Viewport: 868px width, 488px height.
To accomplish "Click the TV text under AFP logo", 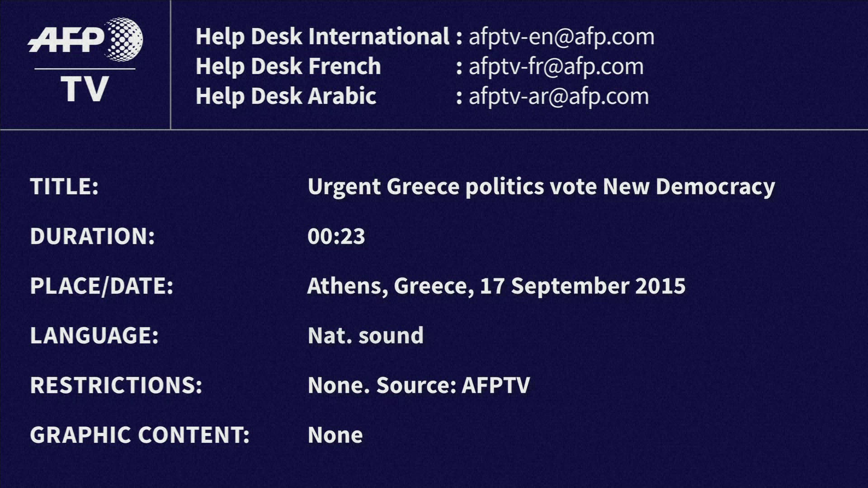I will (85, 89).
